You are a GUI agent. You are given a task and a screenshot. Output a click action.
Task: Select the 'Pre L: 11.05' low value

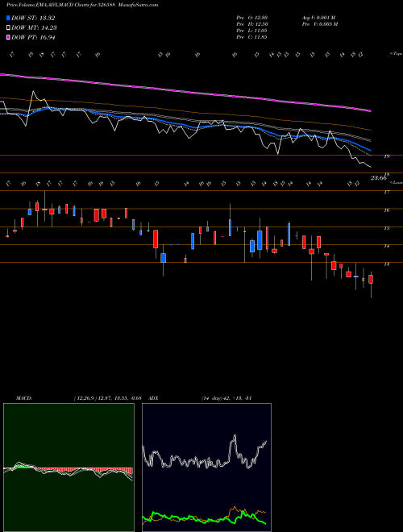(x=252, y=31)
